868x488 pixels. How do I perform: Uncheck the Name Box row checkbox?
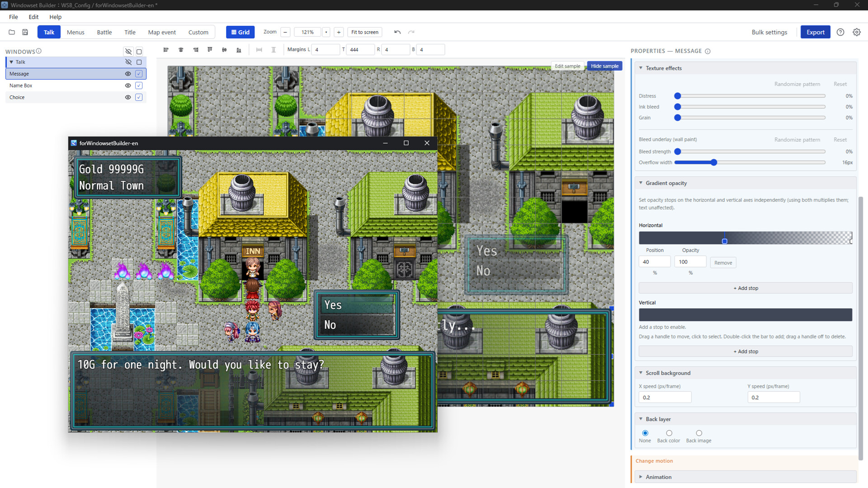pyautogui.click(x=139, y=85)
